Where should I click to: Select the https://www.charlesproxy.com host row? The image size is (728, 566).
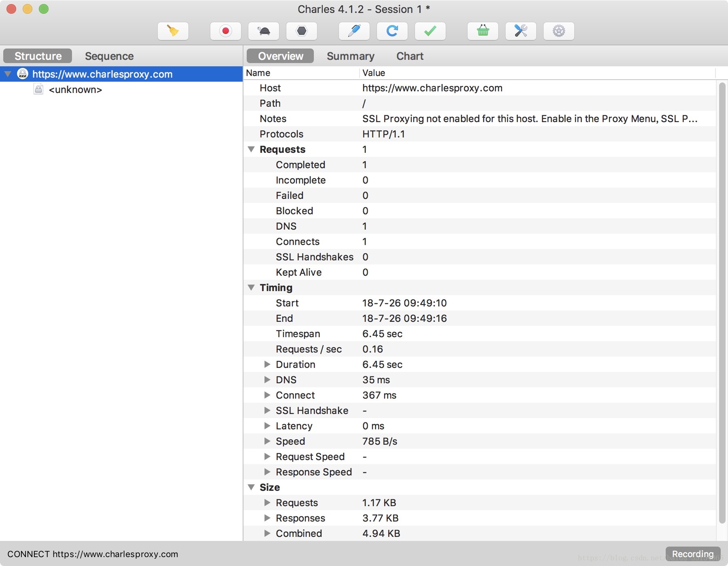pyautogui.click(x=121, y=74)
